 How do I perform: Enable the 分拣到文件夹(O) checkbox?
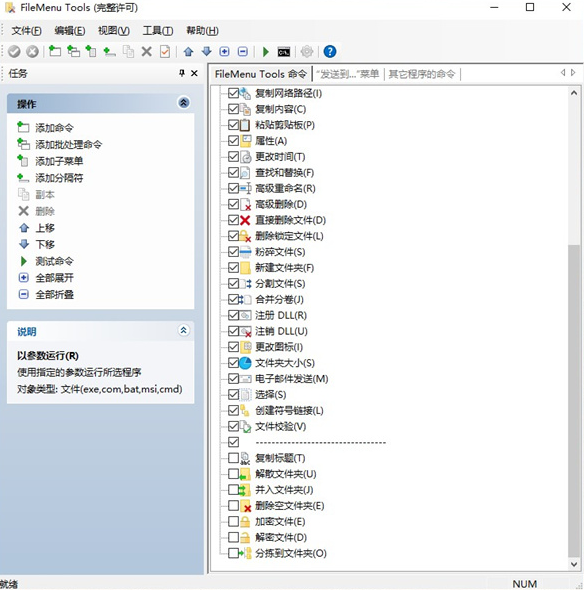pyautogui.click(x=233, y=553)
